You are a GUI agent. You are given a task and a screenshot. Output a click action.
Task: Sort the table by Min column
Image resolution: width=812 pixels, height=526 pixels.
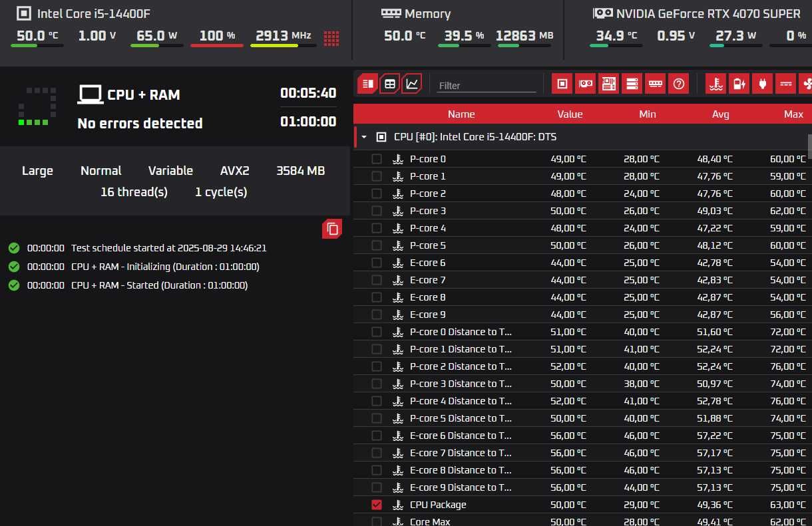[648, 114]
